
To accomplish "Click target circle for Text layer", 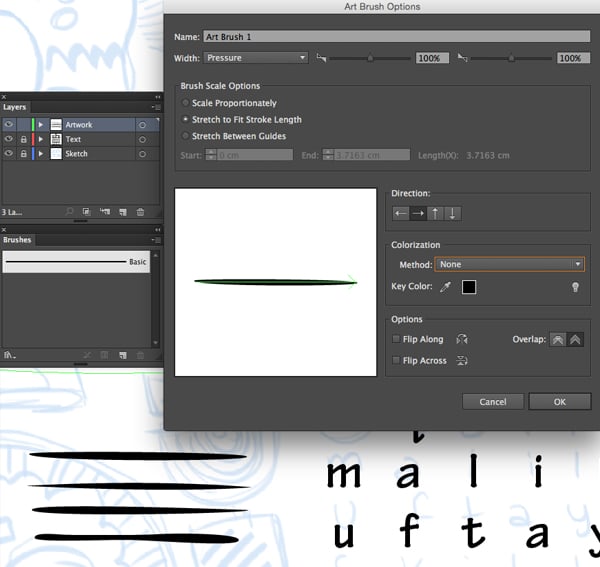I will 142,140.
